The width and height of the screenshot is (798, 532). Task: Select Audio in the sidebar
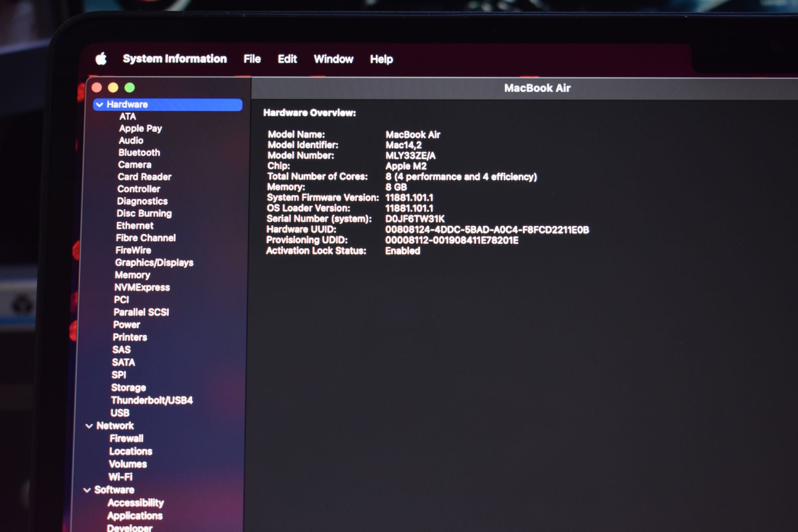pyautogui.click(x=131, y=140)
